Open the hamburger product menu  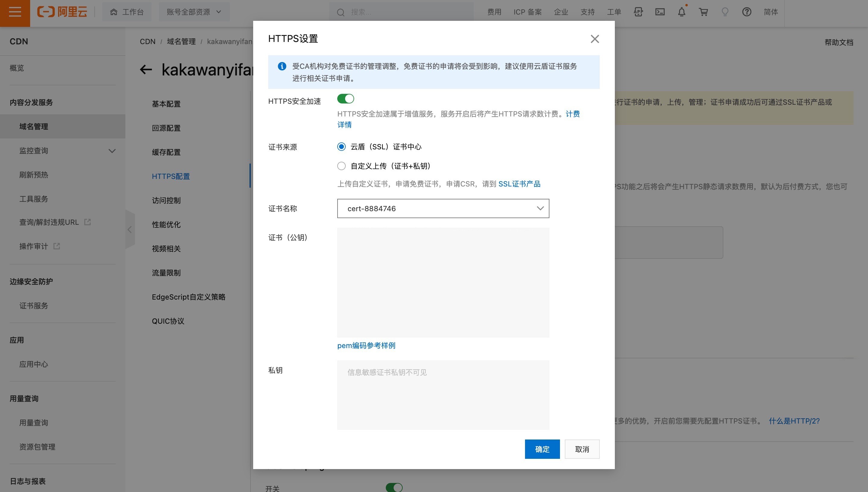coord(15,12)
